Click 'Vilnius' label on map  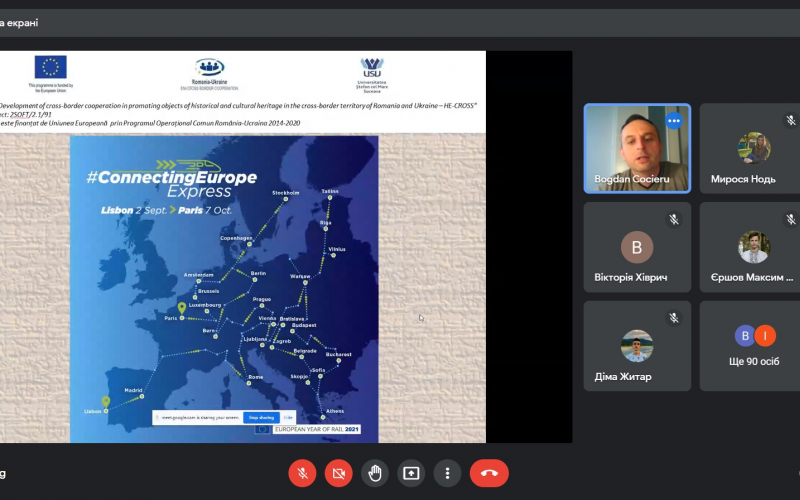tap(337, 249)
